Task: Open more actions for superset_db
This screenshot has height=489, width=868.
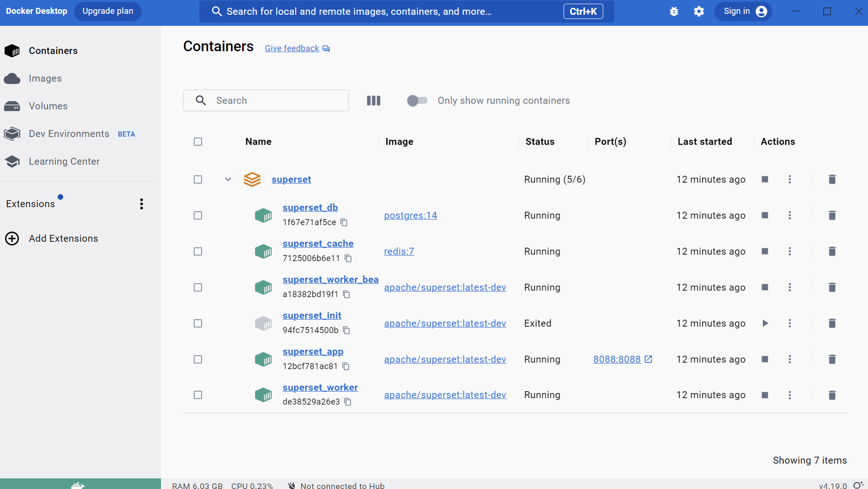Action: pyautogui.click(x=790, y=215)
